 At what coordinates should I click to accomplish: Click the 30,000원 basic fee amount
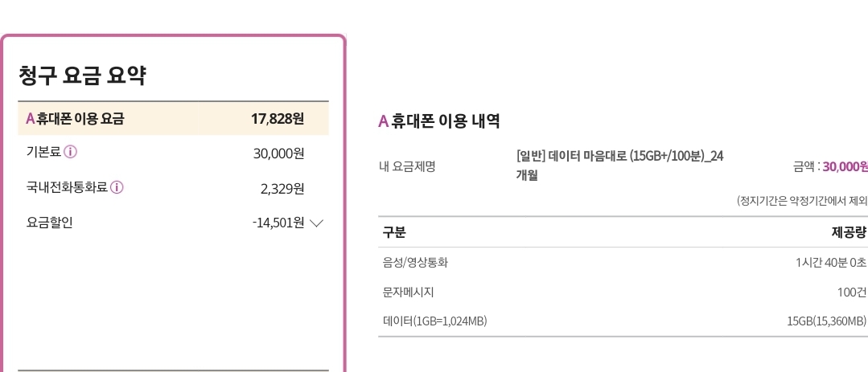(x=278, y=153)
